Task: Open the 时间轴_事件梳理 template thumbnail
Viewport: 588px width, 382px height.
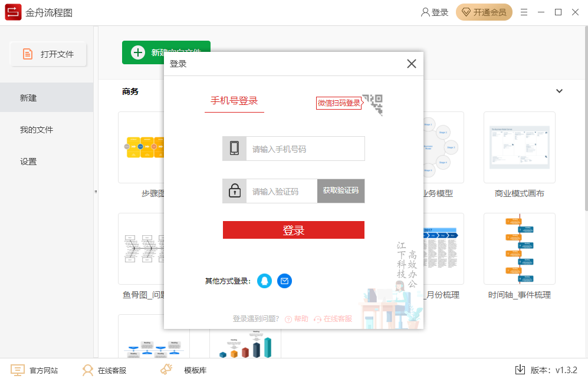Action: point(520,249)
